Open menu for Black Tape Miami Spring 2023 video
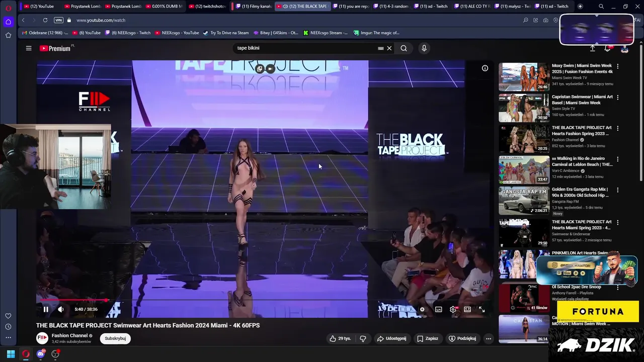Image resolution: width=644 pixels, height=362 pixels. click(x=618, y=222)
